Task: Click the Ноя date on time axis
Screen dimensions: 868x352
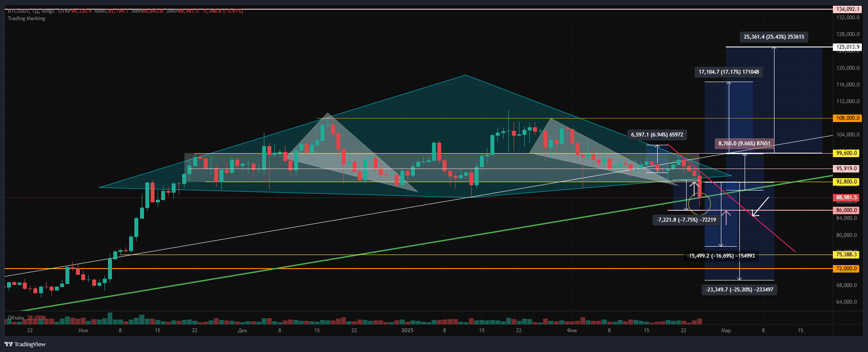Action: (83, 330)
